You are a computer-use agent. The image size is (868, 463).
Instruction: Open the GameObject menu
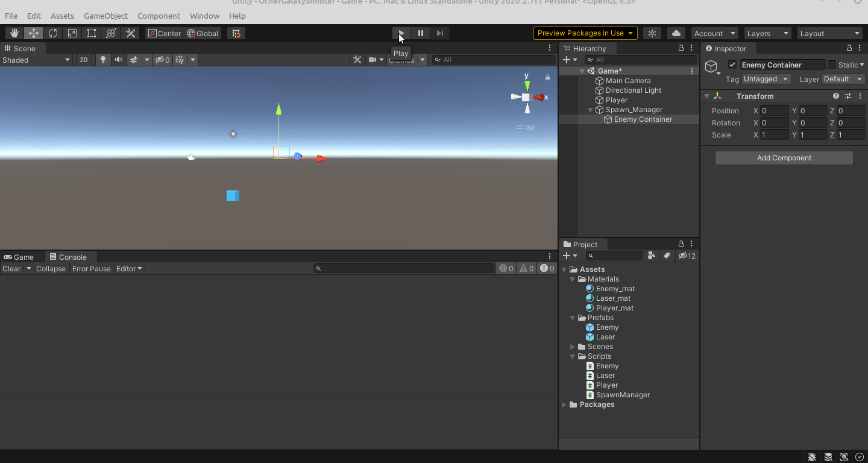pyautogui.click(x=106, y=16)
